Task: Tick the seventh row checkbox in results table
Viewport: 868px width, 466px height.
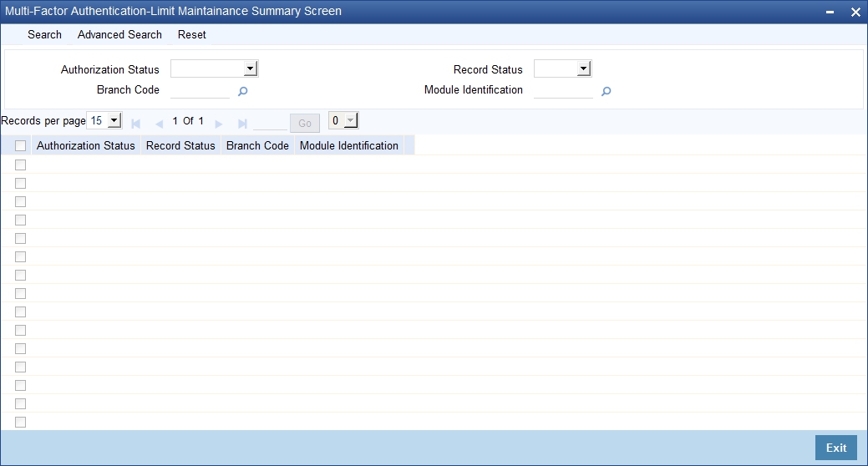Action: [x=21, y=275]
